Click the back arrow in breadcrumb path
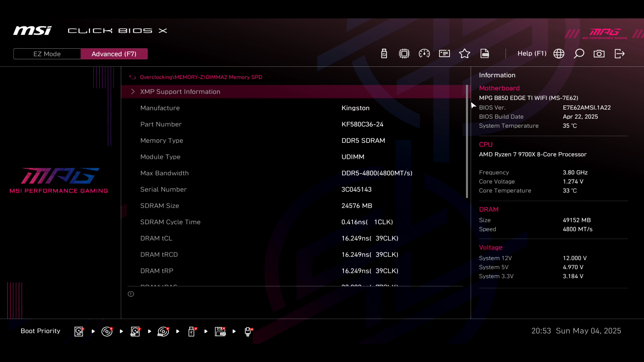The image size is (644, 362). coord(132,77)
